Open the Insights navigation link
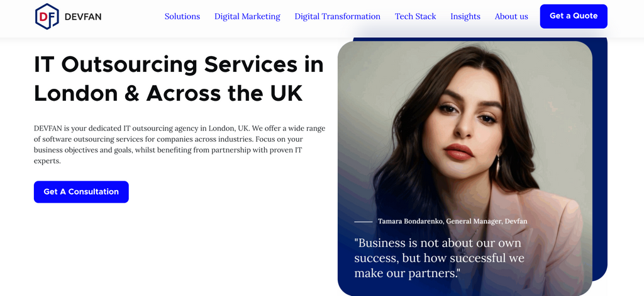 (x=465, y=16)
